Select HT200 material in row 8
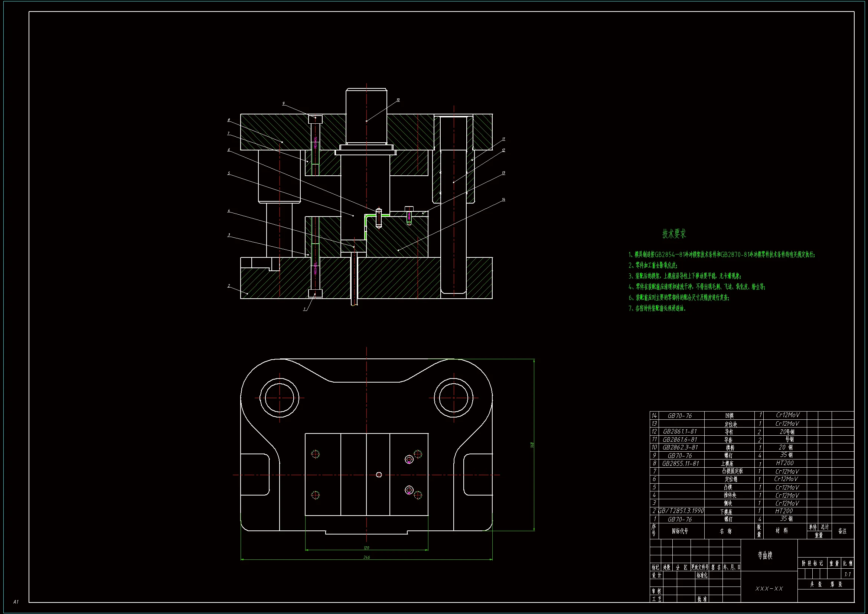The height and width of the screenshot is (614, 868). pos(784,463)
